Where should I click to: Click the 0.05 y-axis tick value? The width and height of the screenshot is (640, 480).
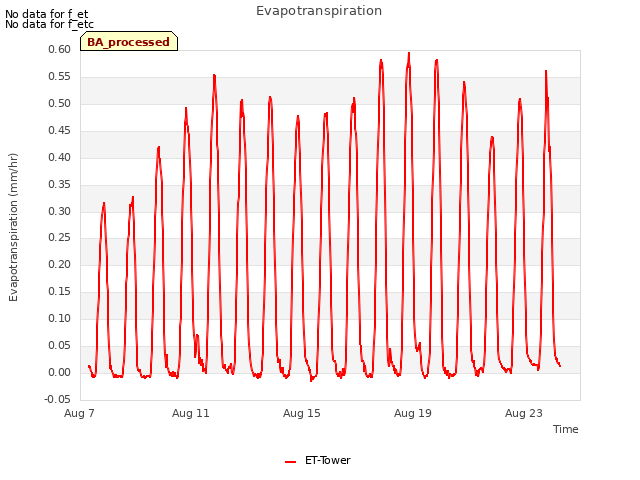pos(60,345)
